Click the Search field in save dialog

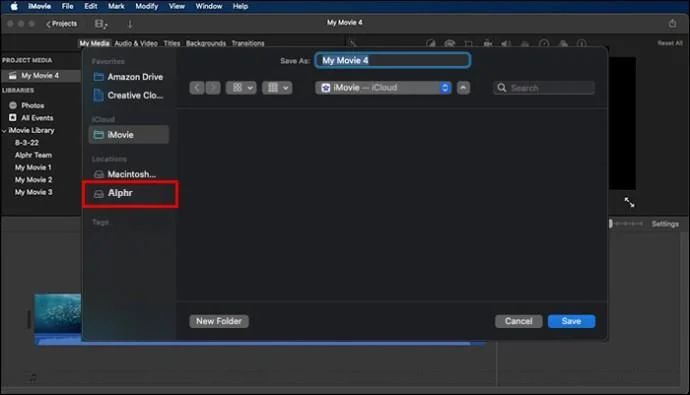click(544, 88)
